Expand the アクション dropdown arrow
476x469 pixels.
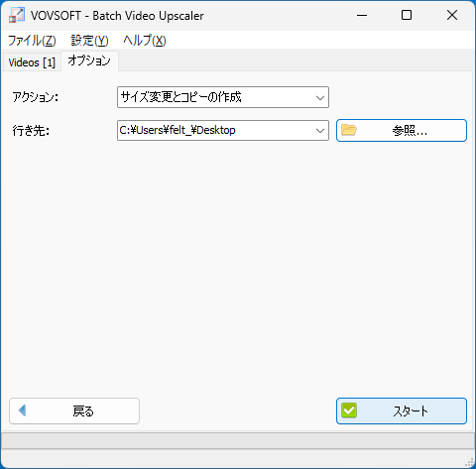319,97
